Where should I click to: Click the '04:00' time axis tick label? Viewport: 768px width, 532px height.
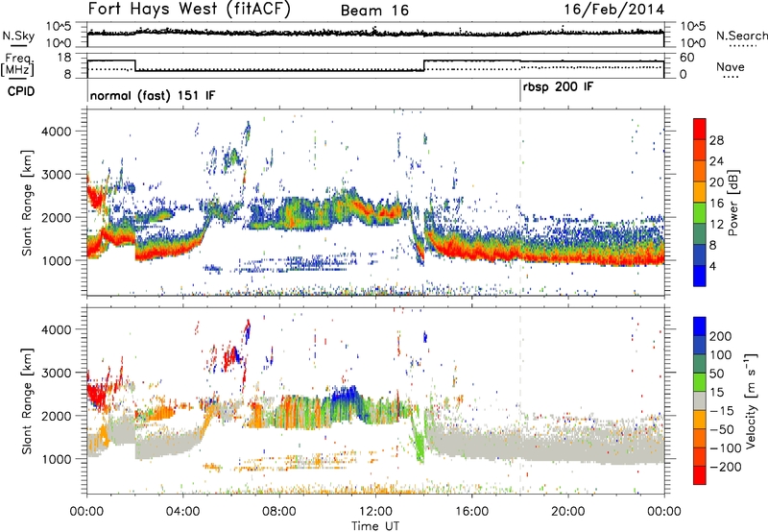pos(183,511)
